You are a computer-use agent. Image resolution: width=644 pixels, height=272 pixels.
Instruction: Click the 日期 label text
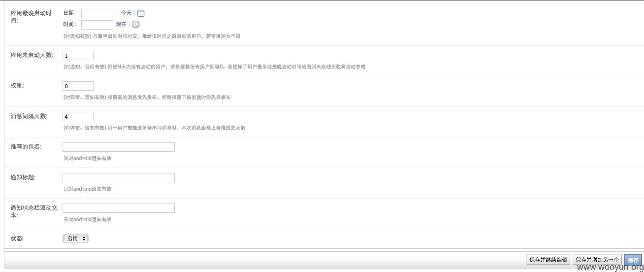pos(70,13)
